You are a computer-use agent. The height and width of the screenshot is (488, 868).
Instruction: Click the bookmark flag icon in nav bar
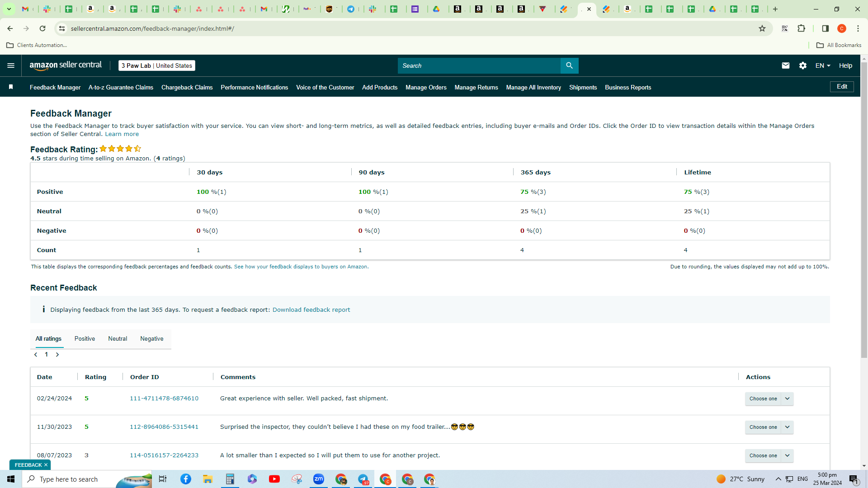tap(11, 87)
